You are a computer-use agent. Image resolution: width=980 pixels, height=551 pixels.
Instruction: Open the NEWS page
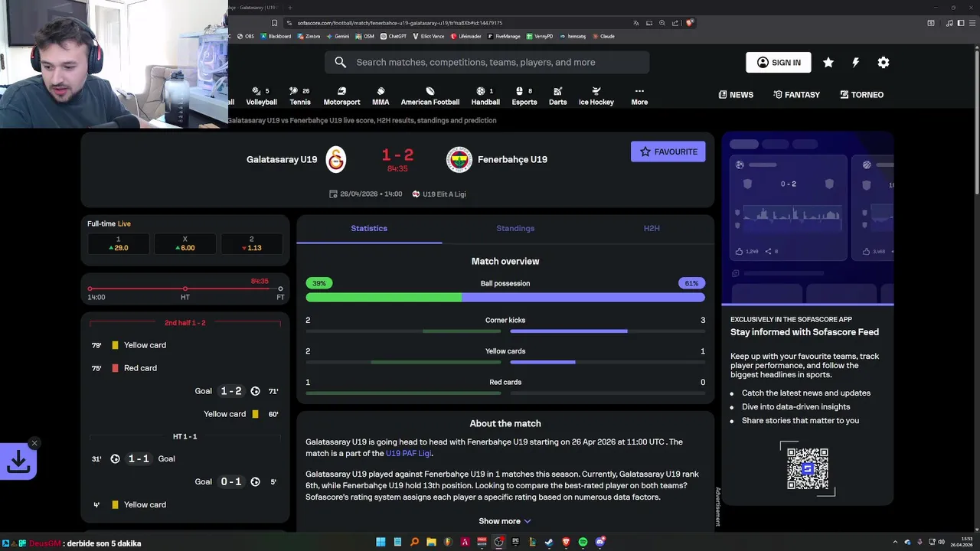(x=736, y=95)
